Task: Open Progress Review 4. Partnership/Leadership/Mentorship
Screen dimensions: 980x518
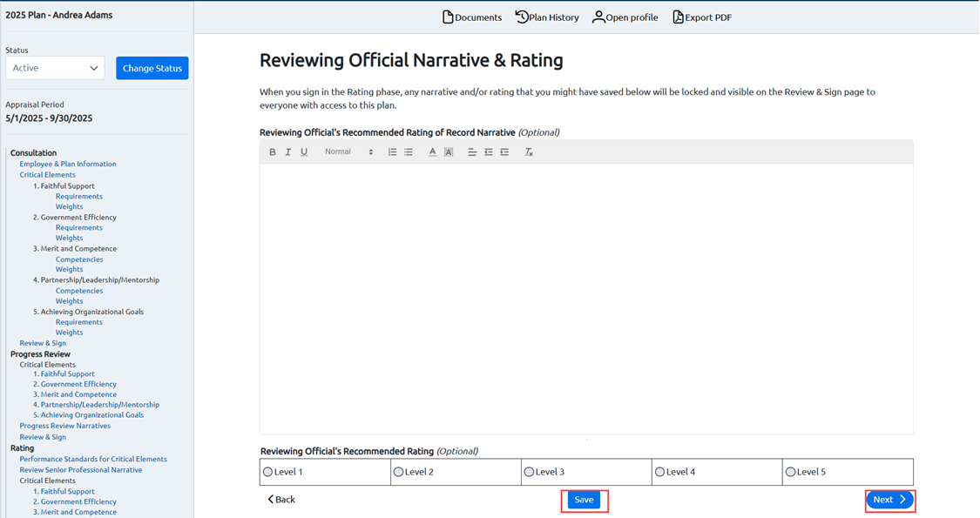Action: 96,405
